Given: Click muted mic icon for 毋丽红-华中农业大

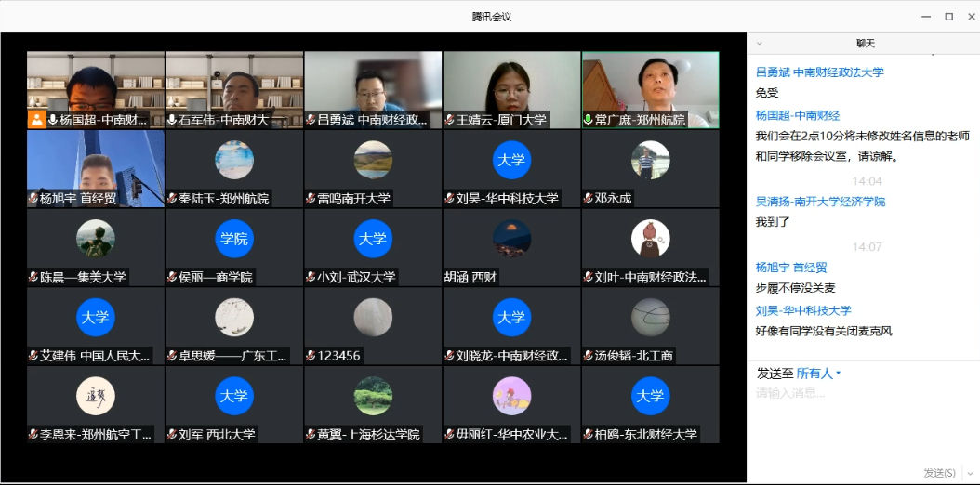Looking at the screenshot, I should [x=449, y=435].
